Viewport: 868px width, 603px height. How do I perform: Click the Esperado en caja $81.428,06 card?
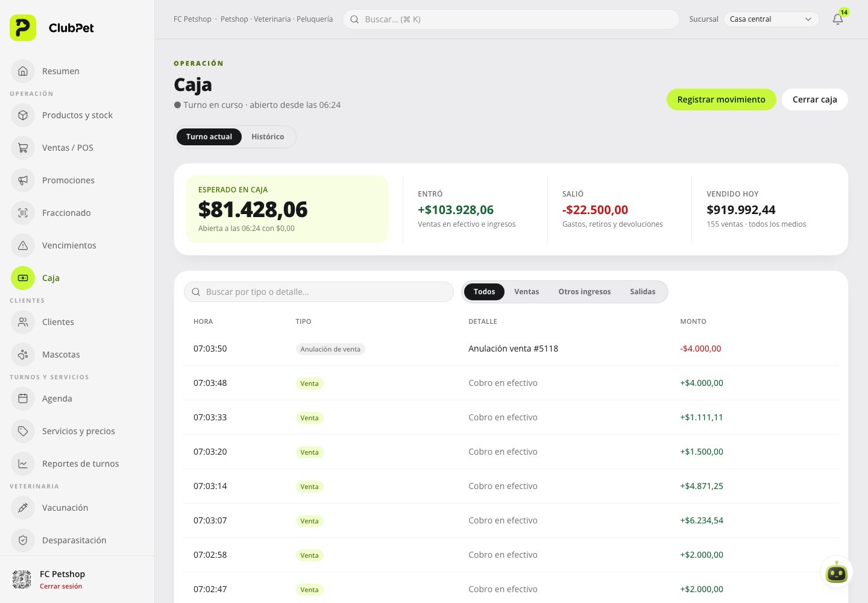click(288, 209)
